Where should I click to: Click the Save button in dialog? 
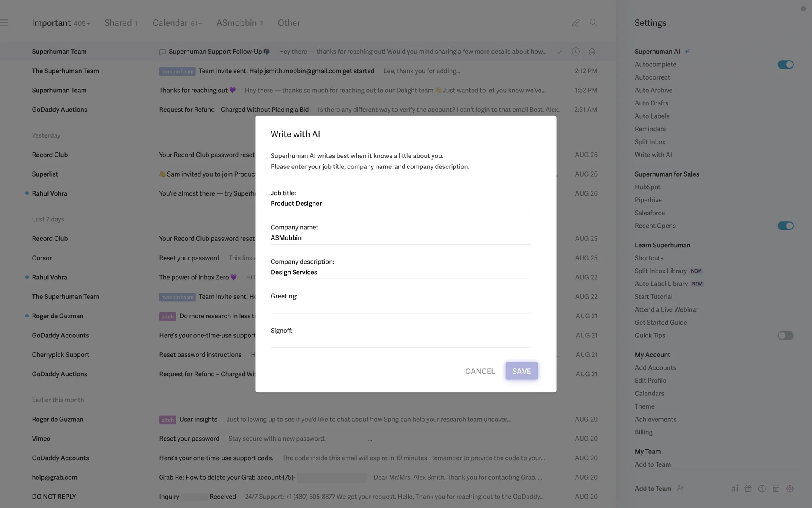pyautogui.click(x=521, y=371)
